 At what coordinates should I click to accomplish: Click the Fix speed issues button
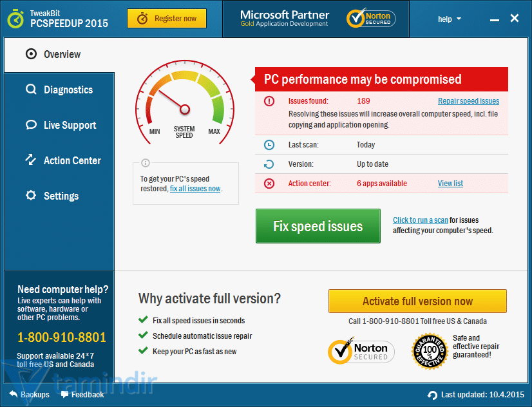click(x=318, y=226)
